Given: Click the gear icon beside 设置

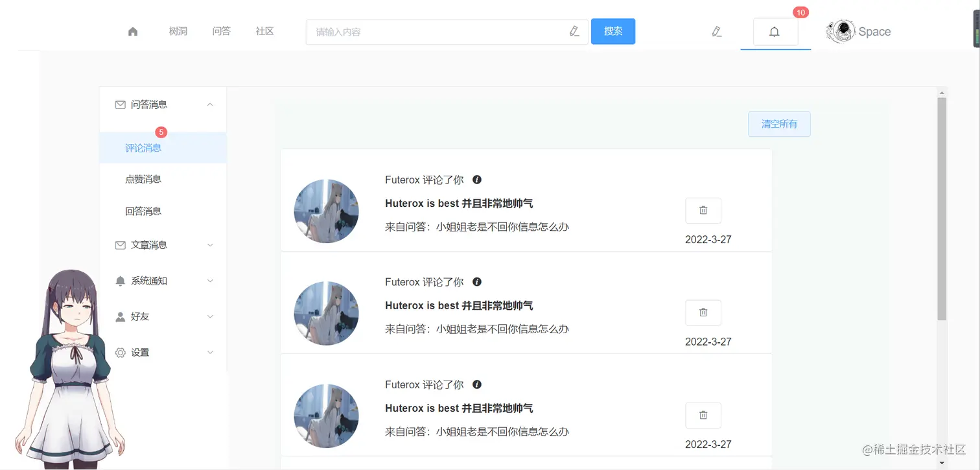Looking at the screenshot, I should pyautogui.click(x=120, y=352).
